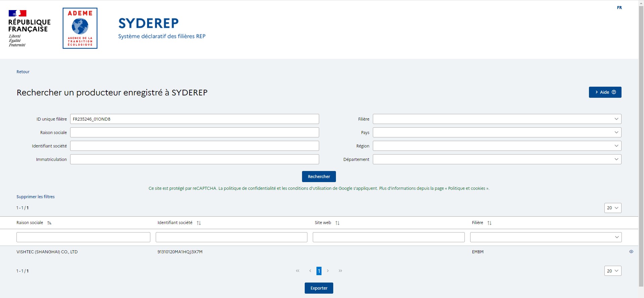The width and height of the screenshot is (644, 298).
Task: Expand the Département dropdown
Action: 497,159
